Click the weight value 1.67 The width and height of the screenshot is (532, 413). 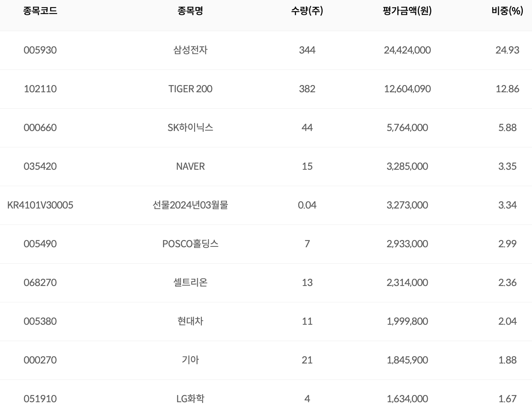coord(507,399)
